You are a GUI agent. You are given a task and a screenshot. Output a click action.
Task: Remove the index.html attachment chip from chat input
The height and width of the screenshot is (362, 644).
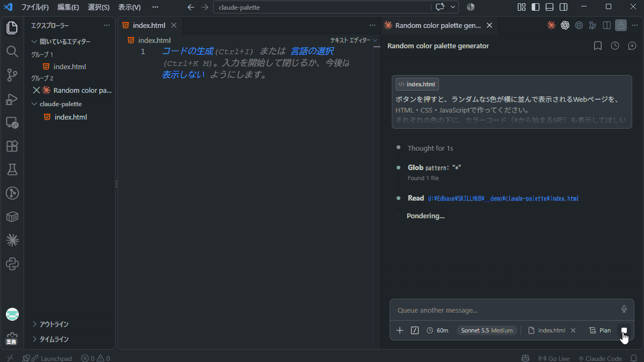[573, 330]
